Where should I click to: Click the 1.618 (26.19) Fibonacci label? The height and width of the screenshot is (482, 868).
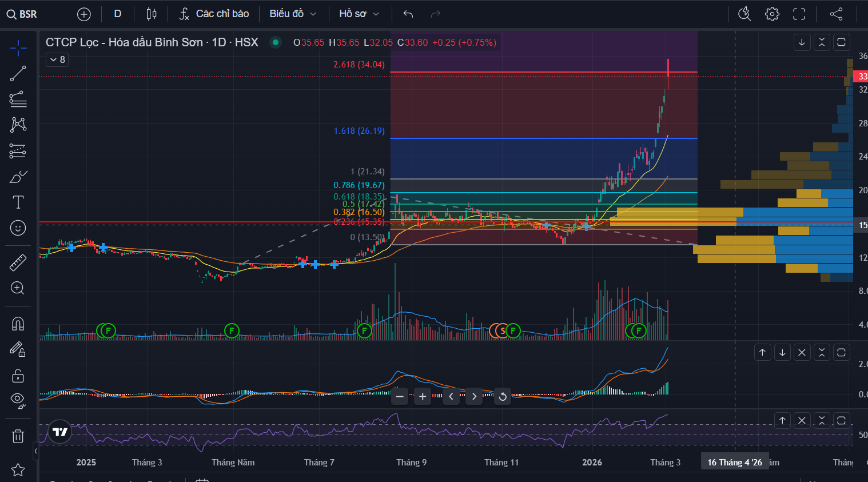[x=359, y=131]
